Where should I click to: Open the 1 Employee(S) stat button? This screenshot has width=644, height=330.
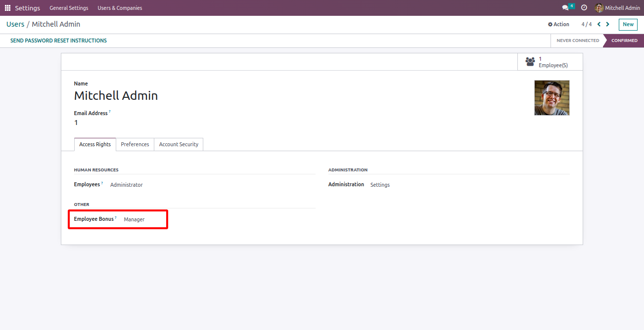[x=550, y=62]
